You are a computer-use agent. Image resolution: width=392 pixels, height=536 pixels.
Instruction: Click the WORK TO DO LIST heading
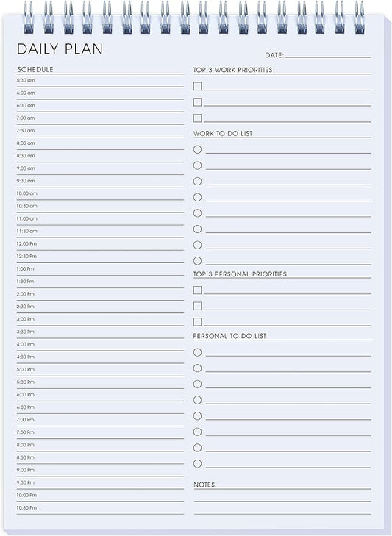point(223,133)
